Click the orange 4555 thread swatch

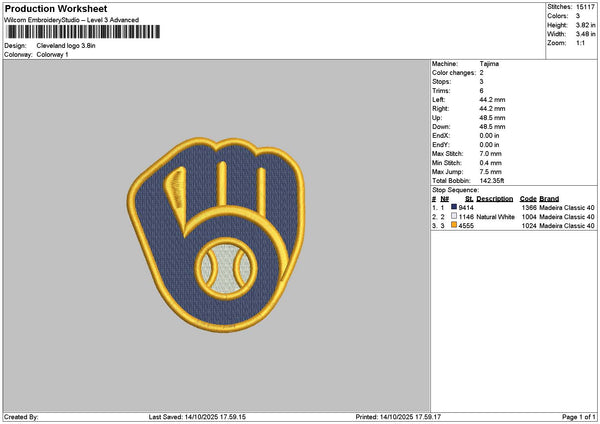(454, 225)
